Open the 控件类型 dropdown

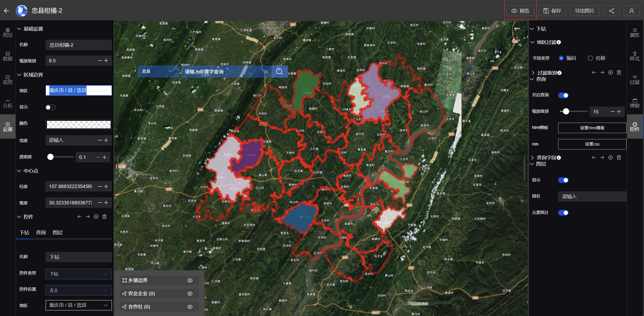(78, 274)
